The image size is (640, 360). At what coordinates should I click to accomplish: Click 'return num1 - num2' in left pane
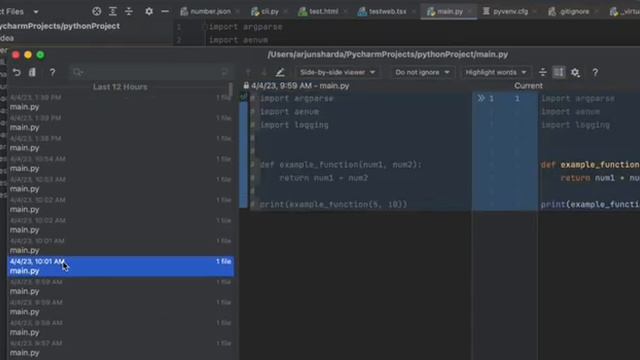(324, 178)
